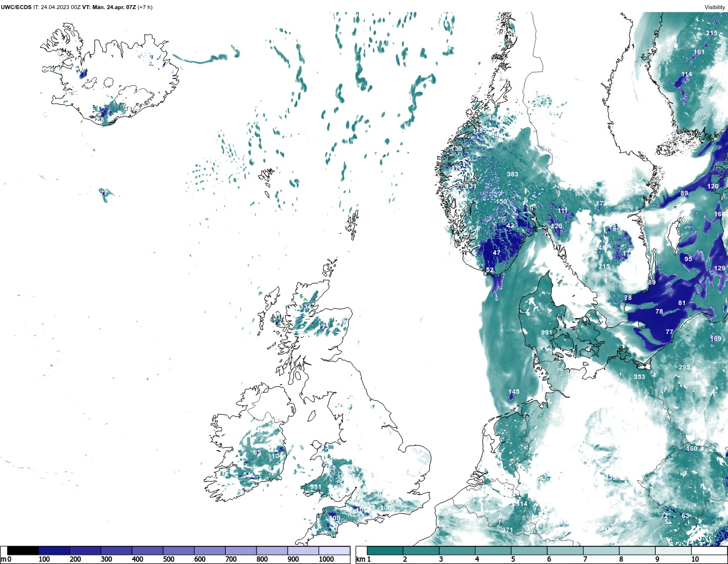Click the 147 visibility value
The height and width of the screenshot is (564, 728).
tap(615, 228)
